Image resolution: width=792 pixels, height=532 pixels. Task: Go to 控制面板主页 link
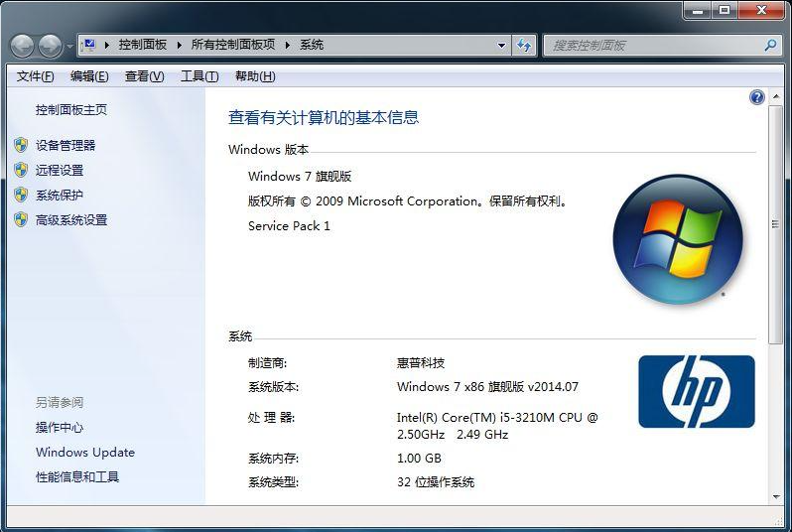[x=70, y=109]
